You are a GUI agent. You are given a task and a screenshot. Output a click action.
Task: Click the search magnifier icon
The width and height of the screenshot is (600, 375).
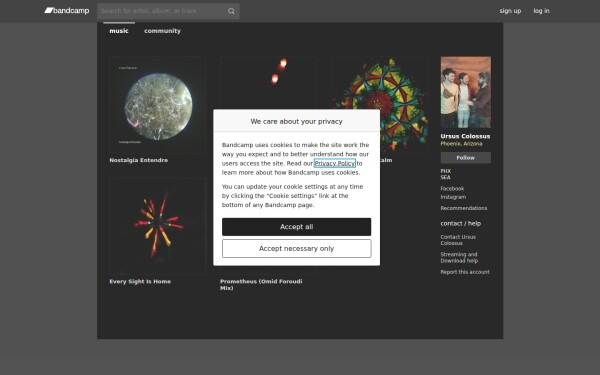click(231, 11)
